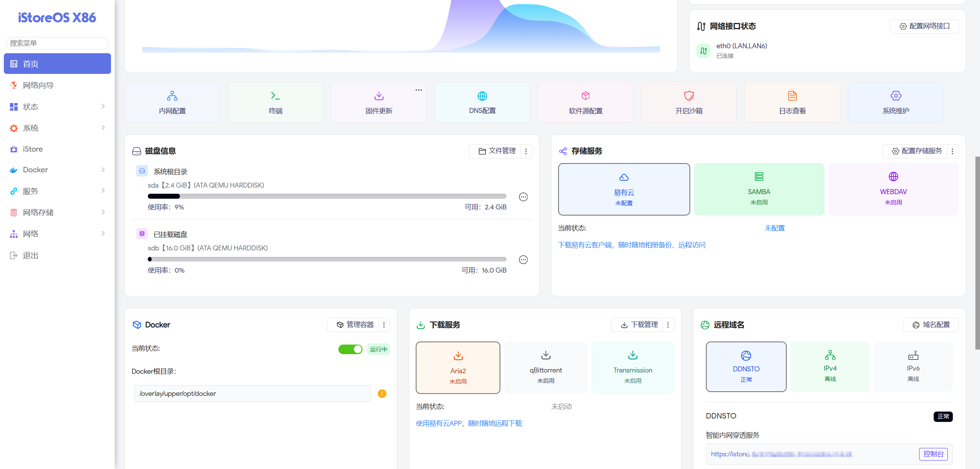
Task: Click the Docker root directory warning icon
Action: click(382, 394)
